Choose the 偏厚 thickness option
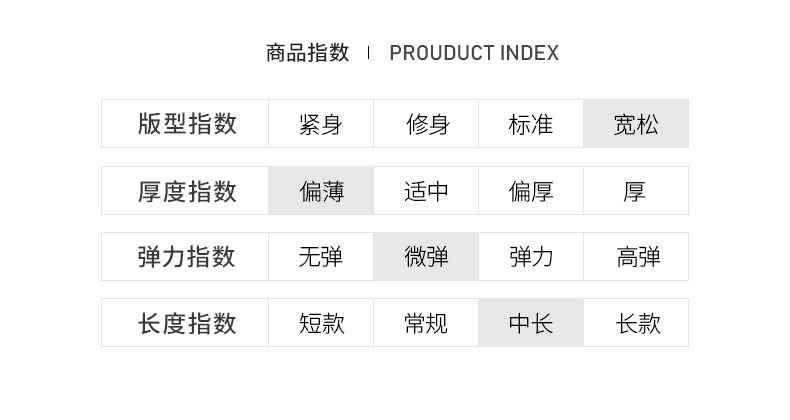790x420 pixels. click(531, 191)
